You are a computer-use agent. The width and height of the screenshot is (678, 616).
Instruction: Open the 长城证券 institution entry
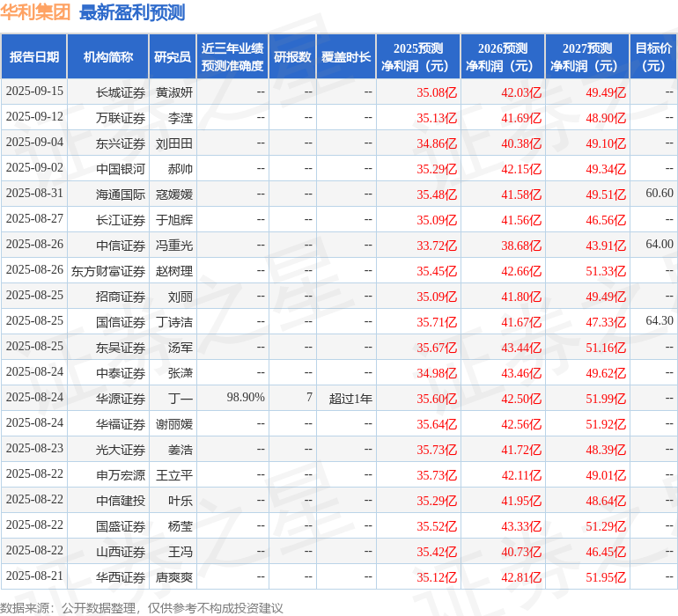[x=121, y=92]
